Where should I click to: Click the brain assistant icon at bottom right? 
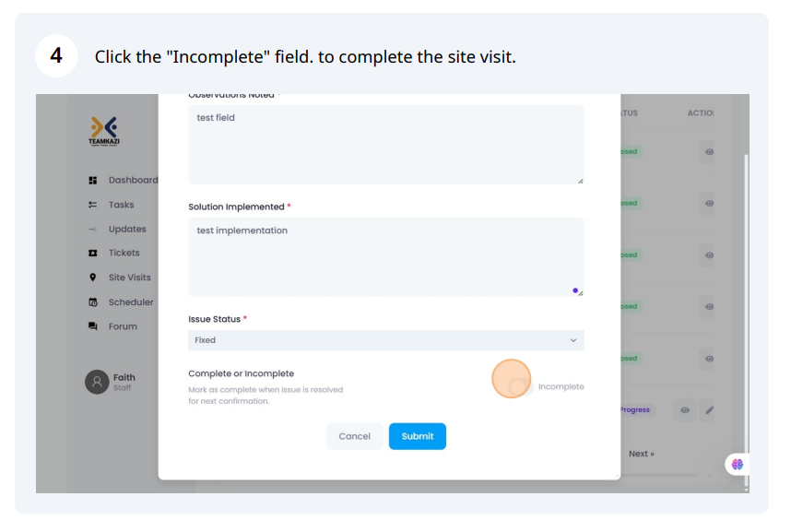[737, 464]
